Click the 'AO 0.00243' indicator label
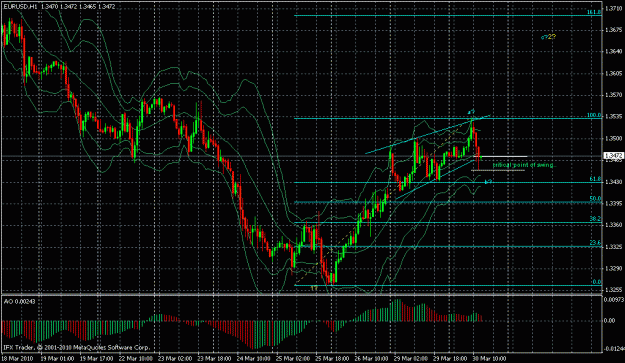625x363 pixels. [x=20, y=302]
